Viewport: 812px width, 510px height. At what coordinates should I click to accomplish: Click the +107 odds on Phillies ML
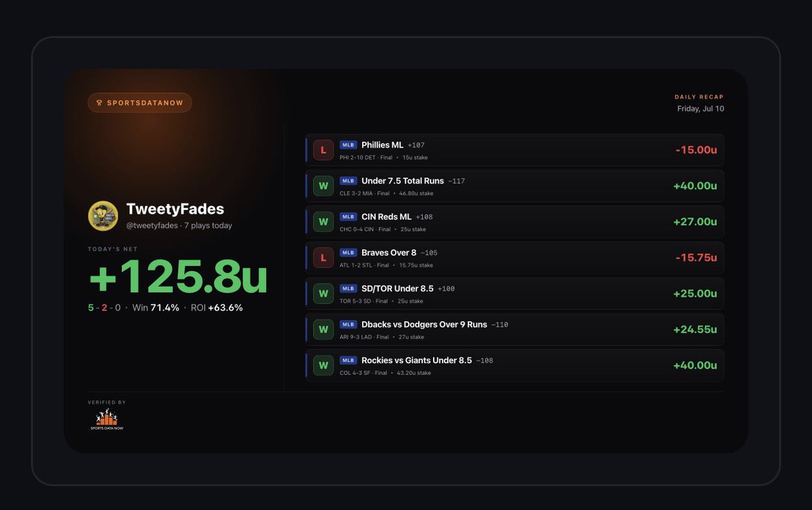coord(416,145)
